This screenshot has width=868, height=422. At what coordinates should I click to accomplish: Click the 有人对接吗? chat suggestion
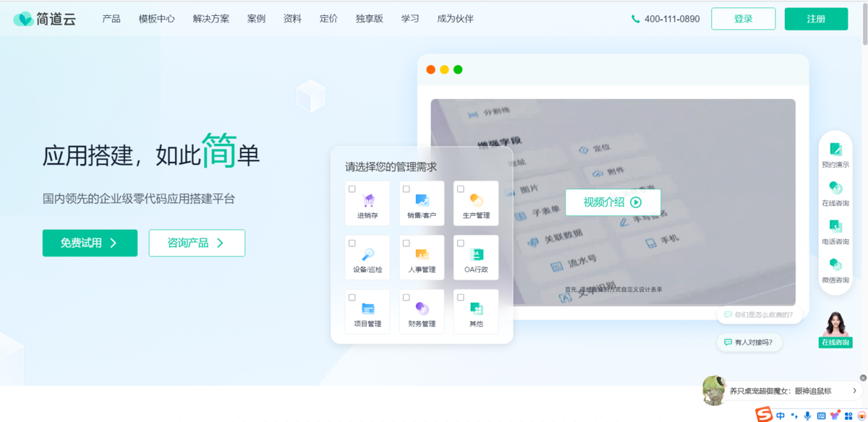(749, 343)
